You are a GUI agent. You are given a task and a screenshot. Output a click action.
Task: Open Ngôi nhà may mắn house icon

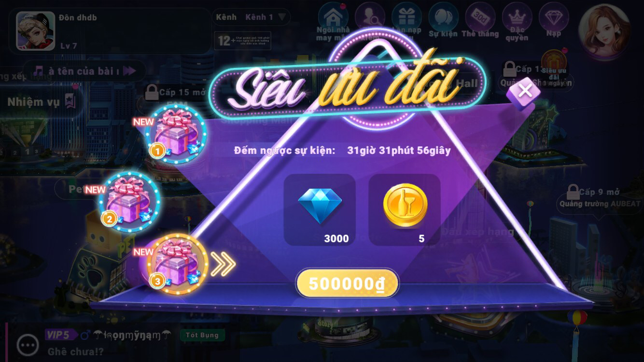[333, 23]
